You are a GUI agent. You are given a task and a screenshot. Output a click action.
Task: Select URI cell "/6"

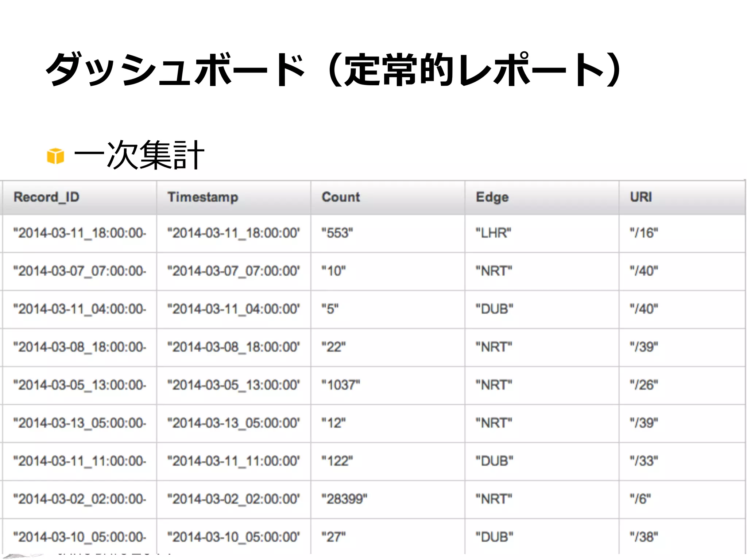pos(682,499)
